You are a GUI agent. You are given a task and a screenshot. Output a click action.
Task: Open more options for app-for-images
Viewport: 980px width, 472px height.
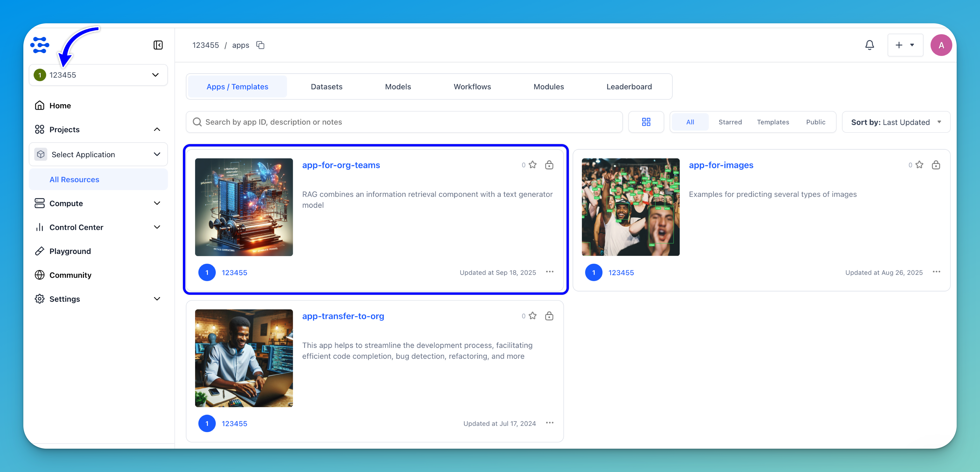pos(936,272)
